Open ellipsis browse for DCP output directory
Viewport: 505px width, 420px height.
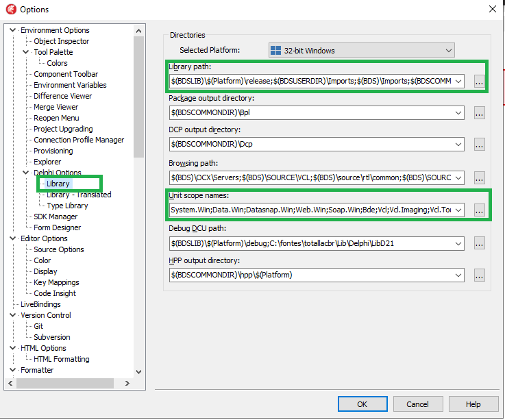(x=479, y=145)
